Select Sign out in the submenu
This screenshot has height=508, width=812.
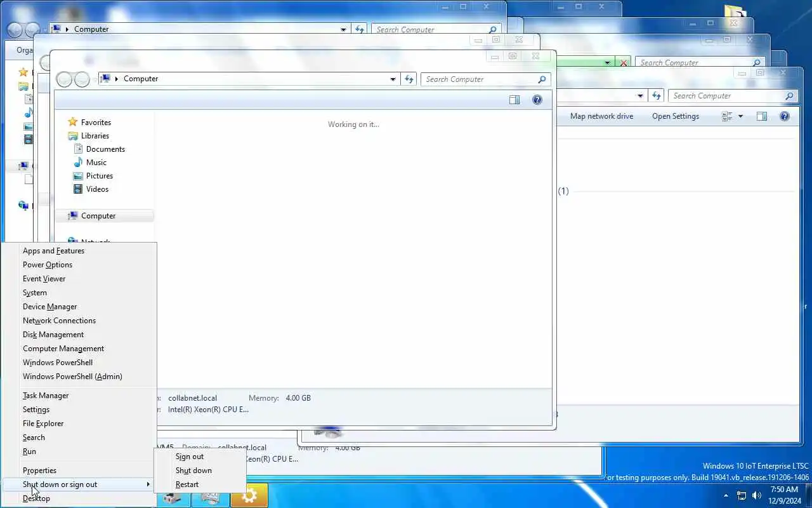[x=200, y=457]
